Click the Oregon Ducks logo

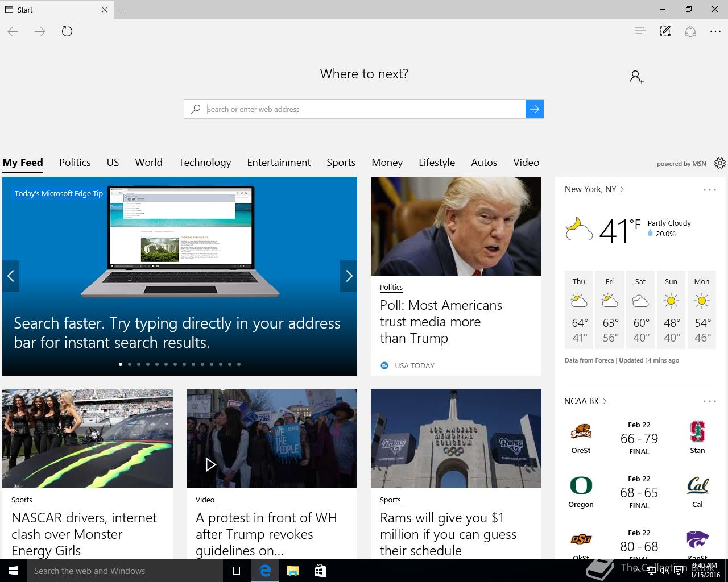tap(581, 486)
